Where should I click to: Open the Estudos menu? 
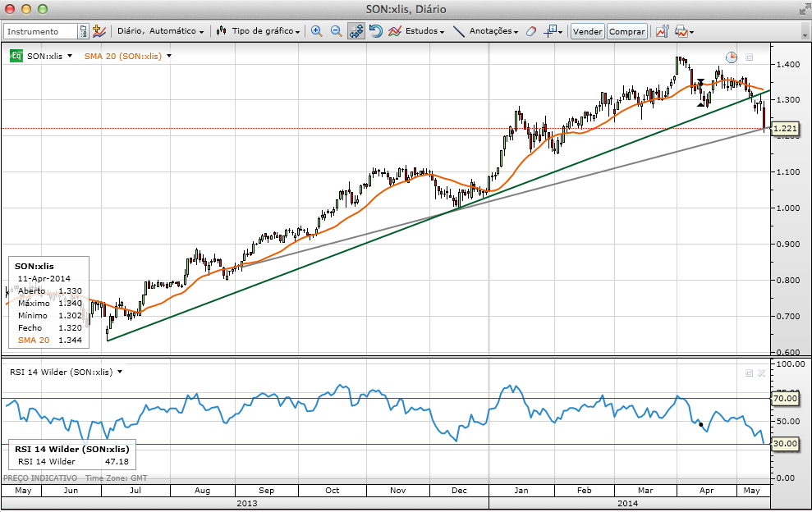(x=417, y=31)
